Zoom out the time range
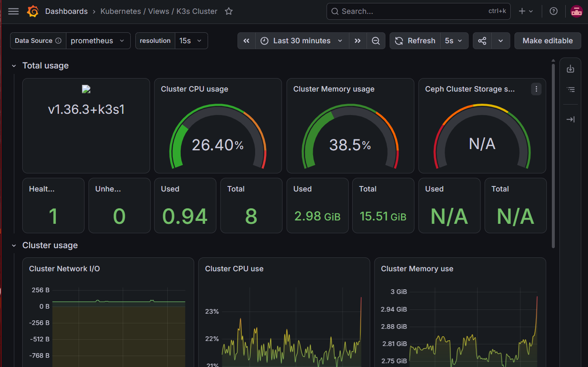Image resolution: width=588 pixels, height=367 pixels. [x=376, y=41]
